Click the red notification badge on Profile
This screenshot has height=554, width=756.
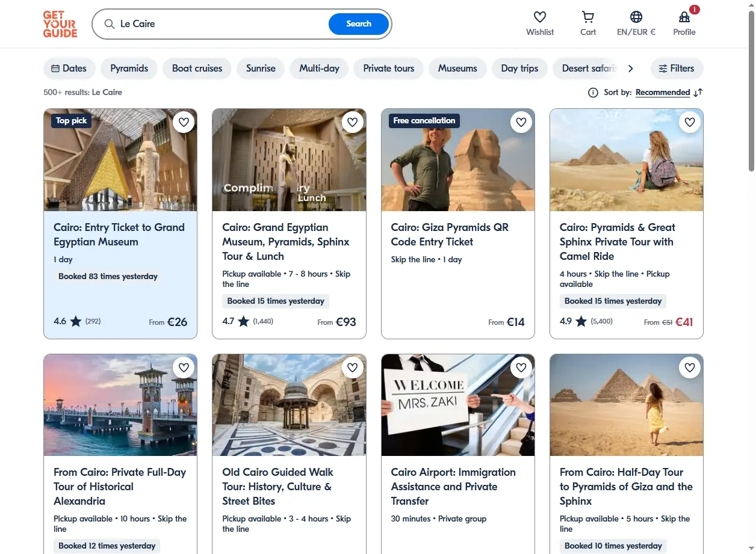[x=695, y=10]
